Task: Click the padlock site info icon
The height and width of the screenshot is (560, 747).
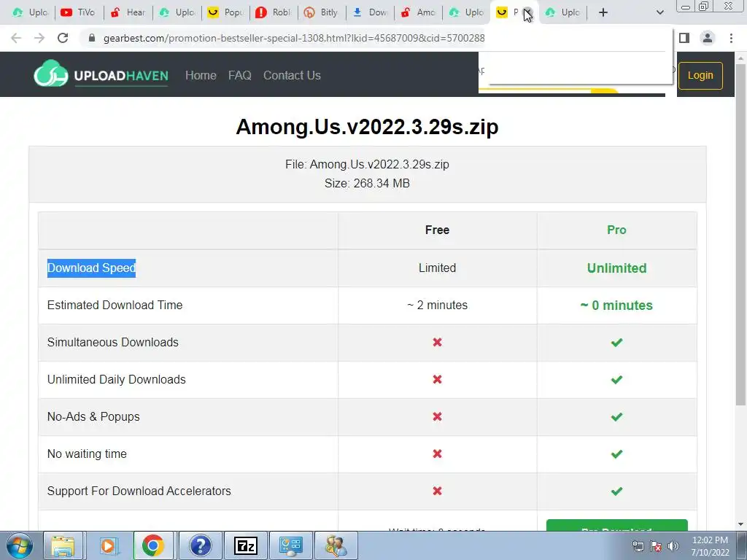Action: point(92,38)
